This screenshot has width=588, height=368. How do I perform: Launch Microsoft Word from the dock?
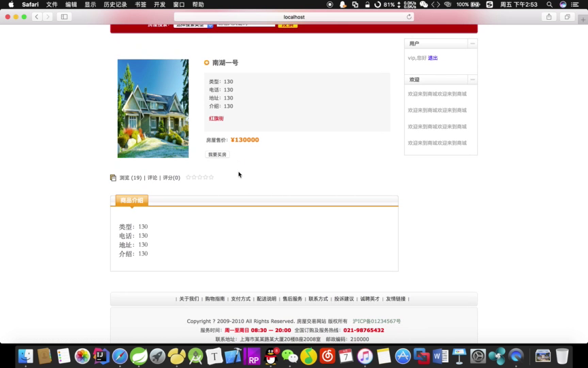pos(440,356)
